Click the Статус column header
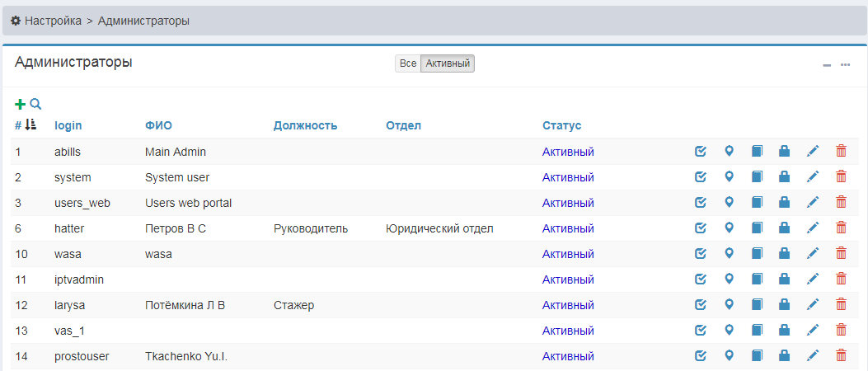This screenshot has width=868, height=371. 561,125
